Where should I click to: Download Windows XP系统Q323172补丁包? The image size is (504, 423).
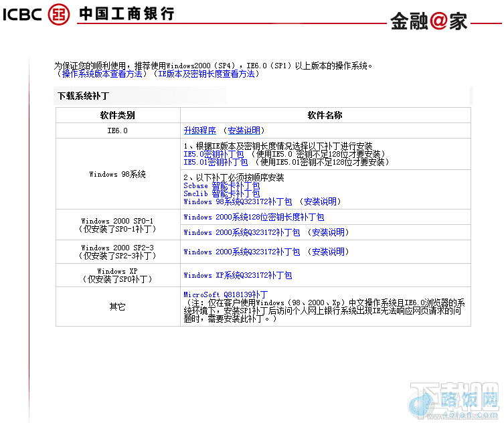238,276
